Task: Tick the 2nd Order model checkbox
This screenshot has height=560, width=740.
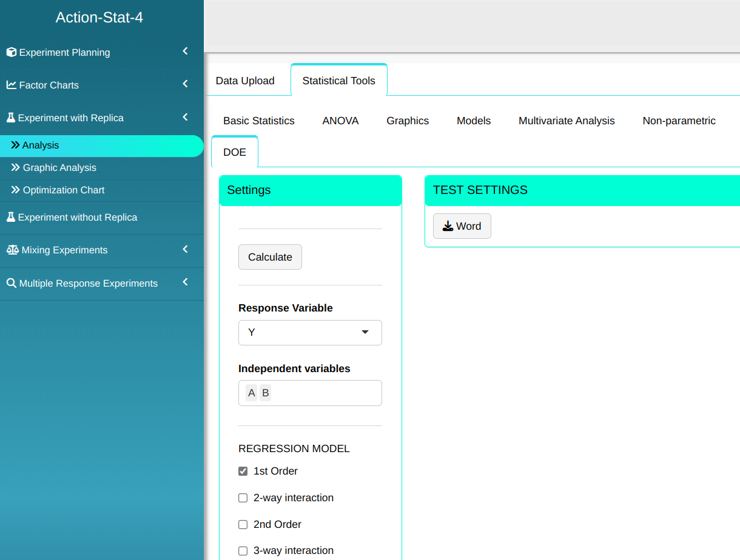Action: point(243,524)
